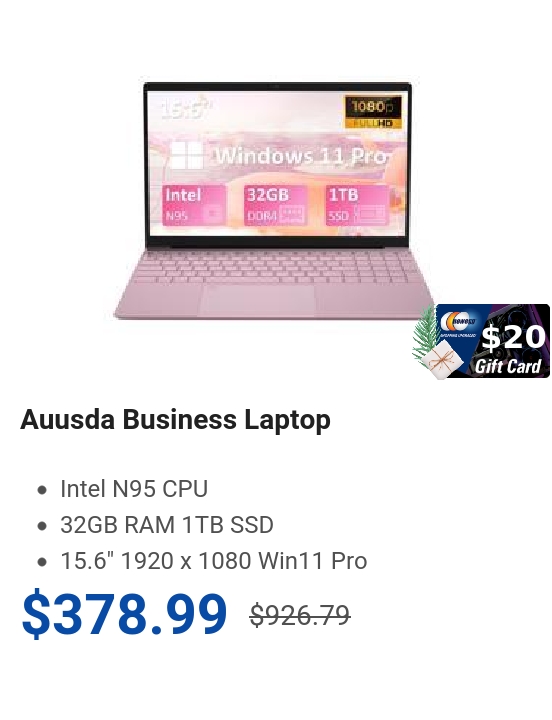Screen dimensions: 552x720
Task: Click the 1080p Full HD badge
Action: click(x=373, y=112)
